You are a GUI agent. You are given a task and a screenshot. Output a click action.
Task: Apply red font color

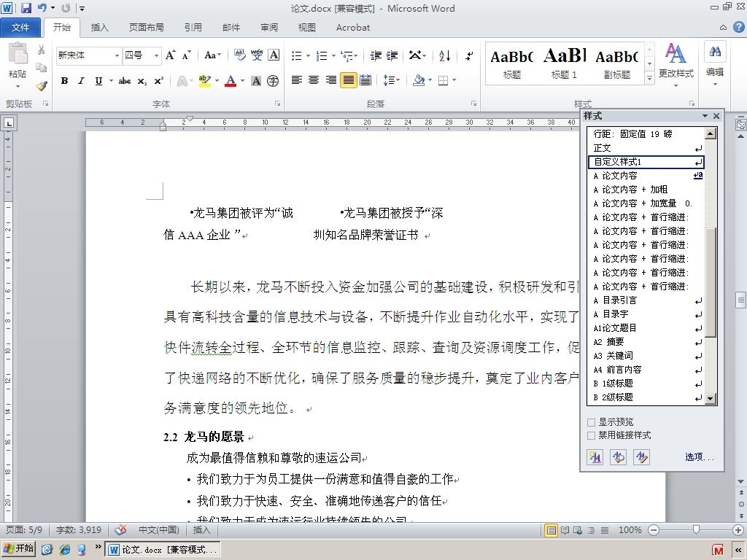point(231,81)
